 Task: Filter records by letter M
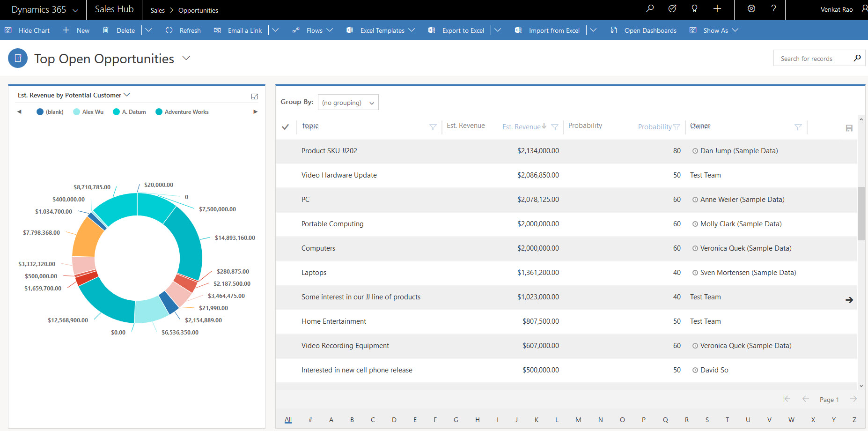pyautogui.click(x=578, y=420)
